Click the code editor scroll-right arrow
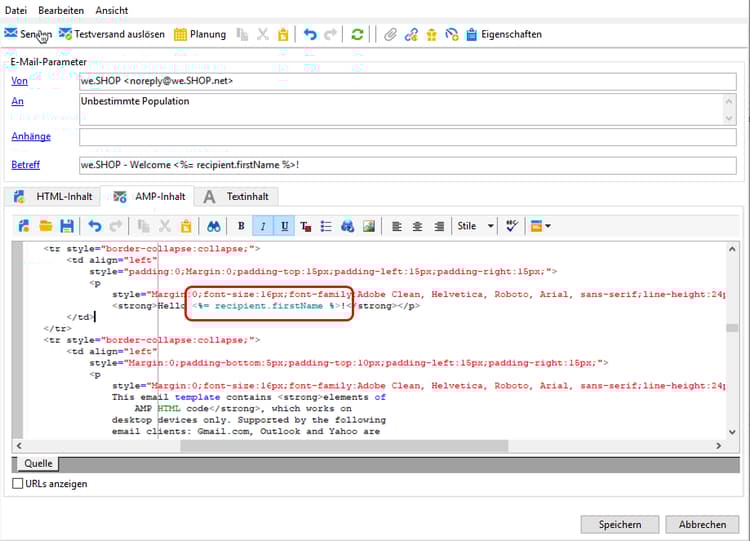The width and height of the screenshot is (750, 541). tap(718, 446)
